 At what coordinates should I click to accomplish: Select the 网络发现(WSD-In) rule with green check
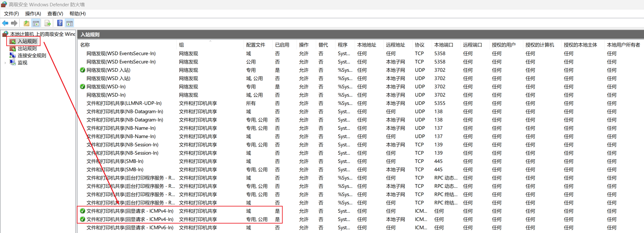point(106,87)
